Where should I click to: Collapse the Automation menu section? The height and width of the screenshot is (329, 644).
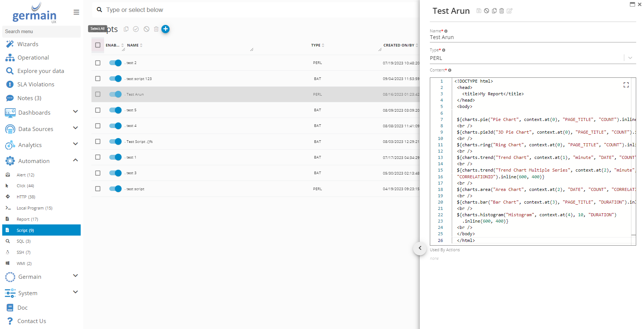click(x=75, y=160)
